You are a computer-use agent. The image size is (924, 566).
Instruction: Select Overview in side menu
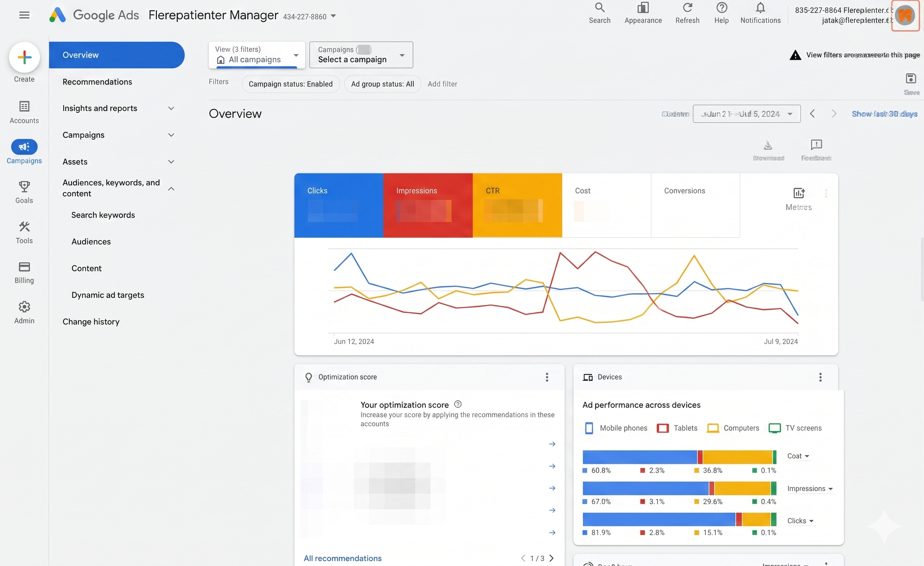tap(116, 55)
